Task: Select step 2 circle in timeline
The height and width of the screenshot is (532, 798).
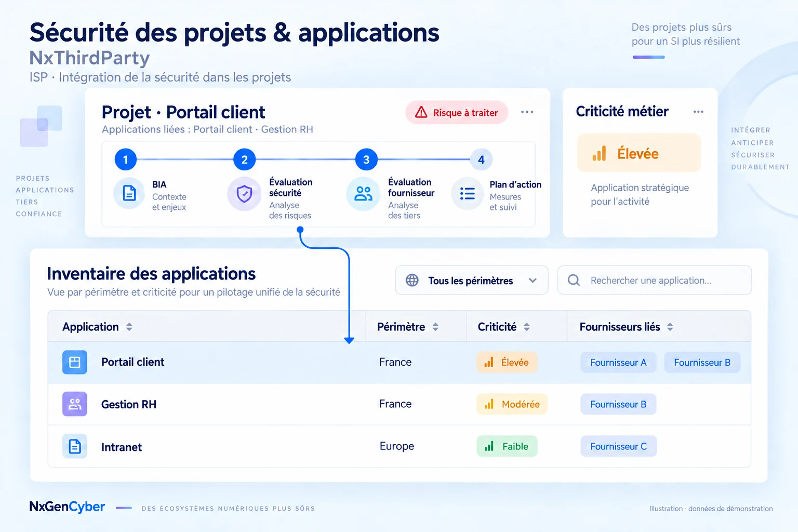Action: pos(244,159)
